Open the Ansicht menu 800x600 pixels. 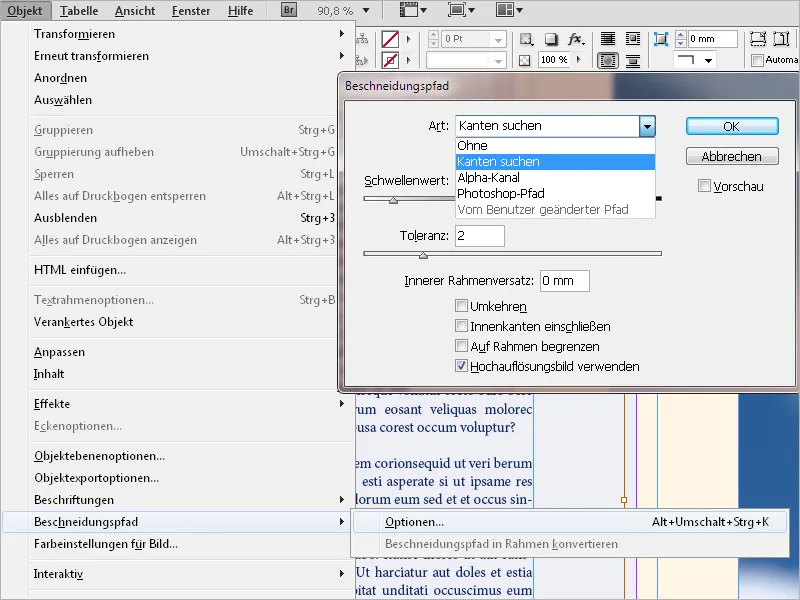[x=135, y=10]
